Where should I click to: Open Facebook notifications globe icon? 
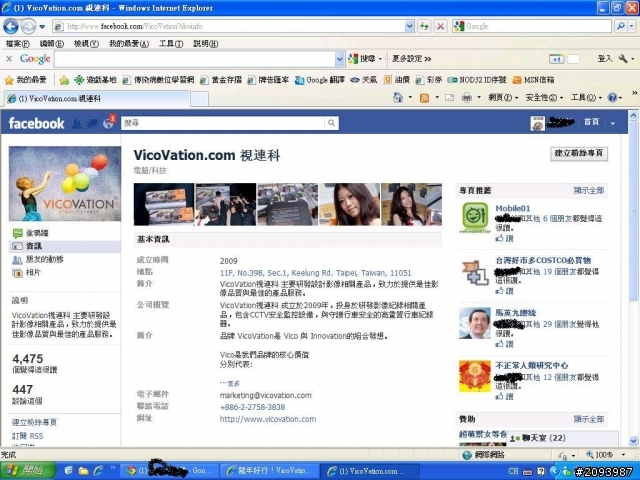click(x=108, y=123)
